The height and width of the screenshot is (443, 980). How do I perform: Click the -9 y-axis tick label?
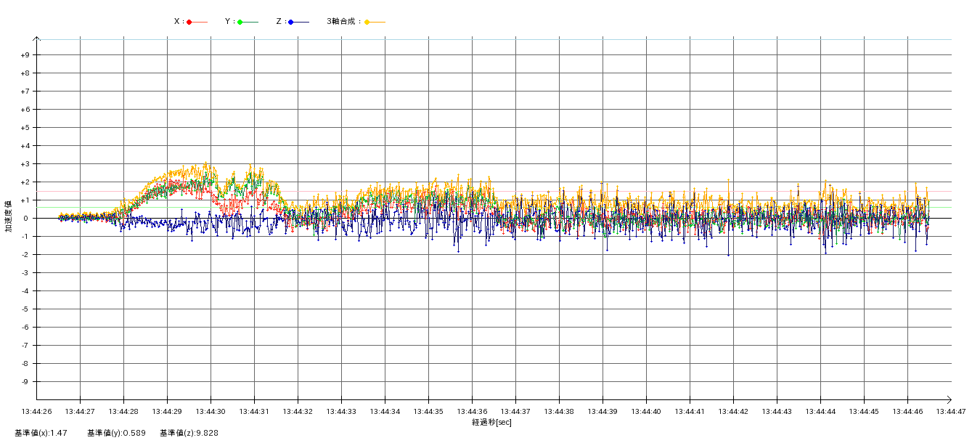tap(25, 382)
